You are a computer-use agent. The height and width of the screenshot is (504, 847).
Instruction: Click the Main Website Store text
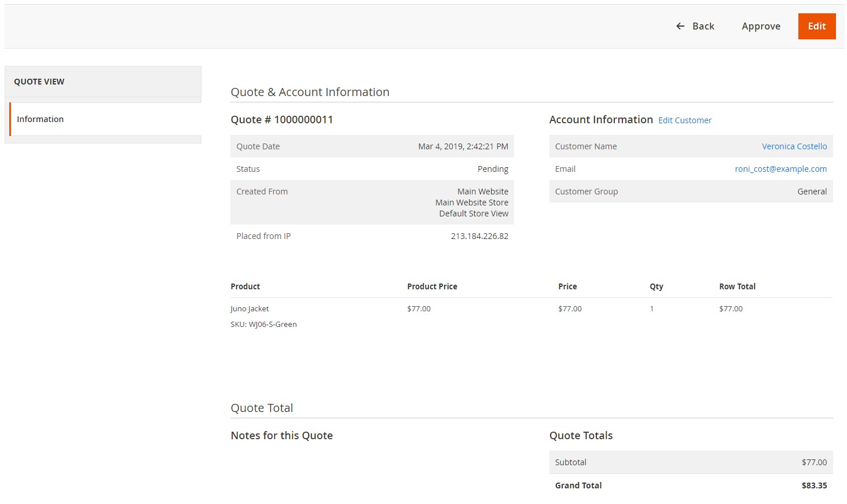472,203
